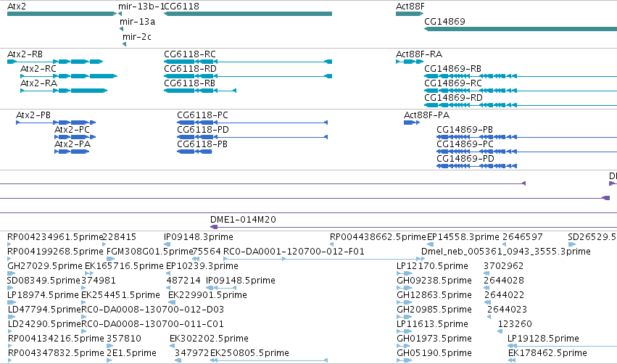Click EST GH12863.5prime

pos(434,295)
